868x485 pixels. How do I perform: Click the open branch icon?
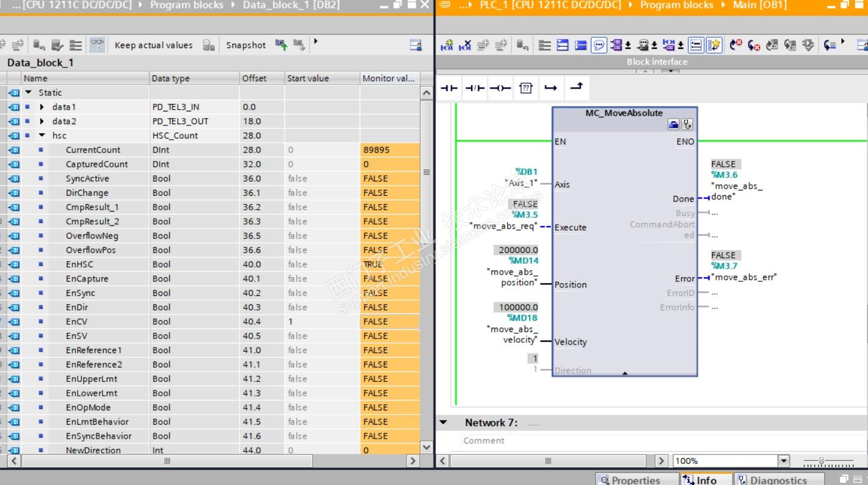pyautogui.click(x=551, y=88)
